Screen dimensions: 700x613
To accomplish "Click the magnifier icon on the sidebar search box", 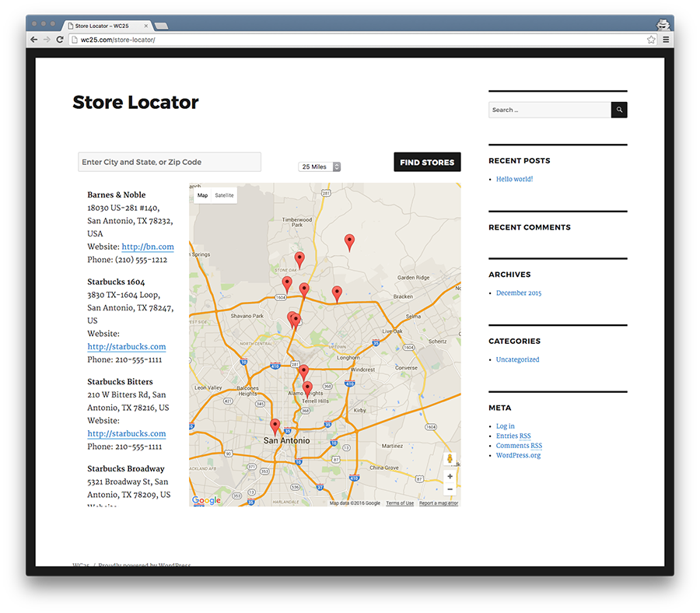I will point(618,110).
